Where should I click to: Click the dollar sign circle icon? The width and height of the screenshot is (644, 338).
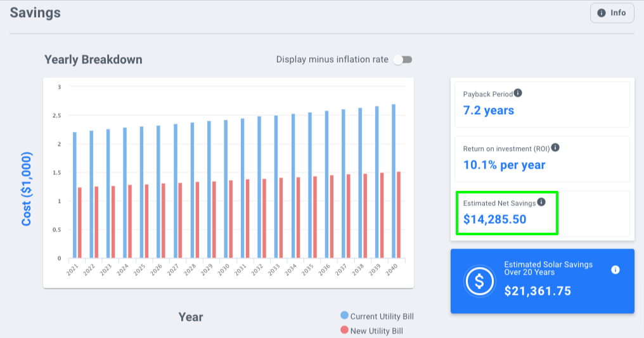click(479, 281)
